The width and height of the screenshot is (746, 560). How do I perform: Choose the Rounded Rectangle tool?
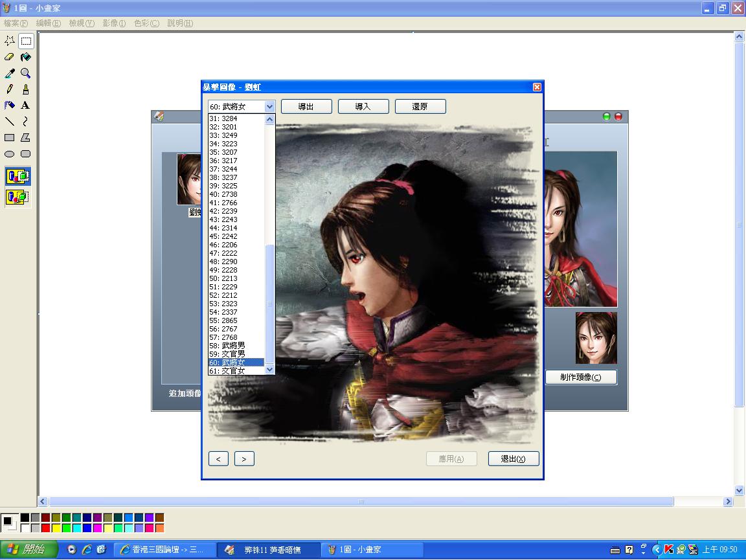(26, 153)
